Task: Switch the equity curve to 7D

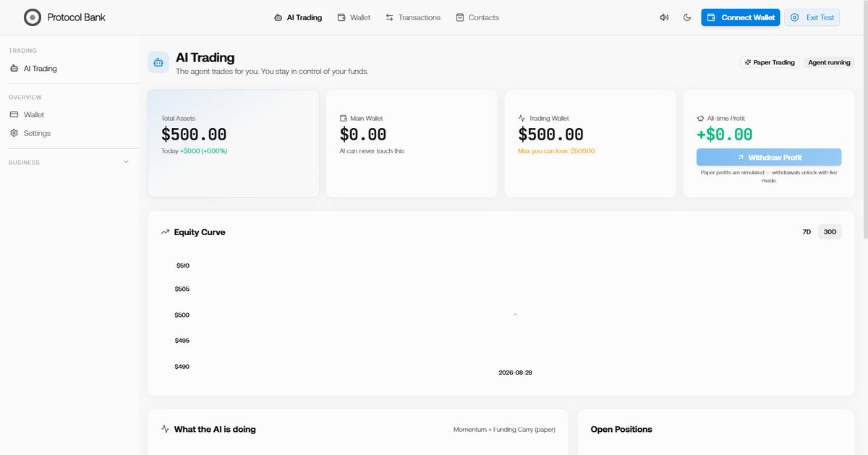Action: (807, 232)
